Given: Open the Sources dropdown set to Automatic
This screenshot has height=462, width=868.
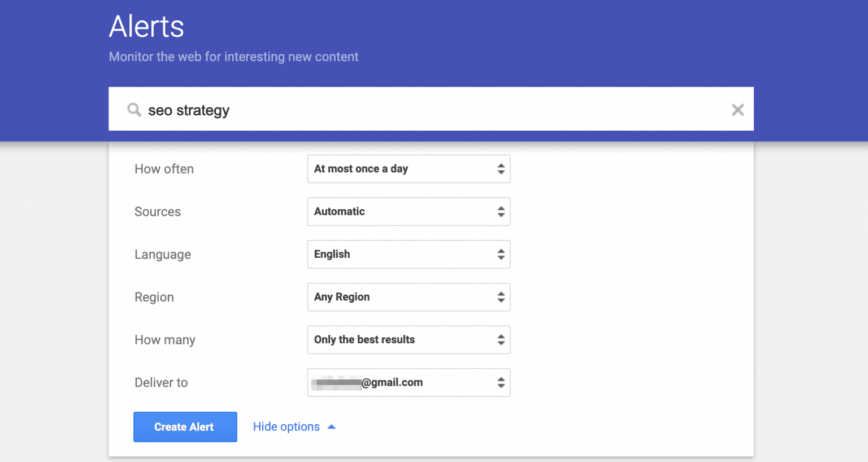Looking at the screenshot, I should [396, 211].
